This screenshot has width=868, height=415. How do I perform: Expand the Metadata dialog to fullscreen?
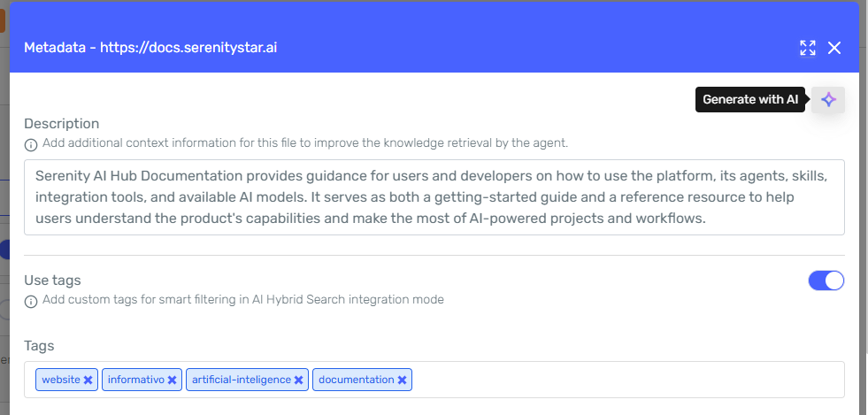click(x=808, y=48)
